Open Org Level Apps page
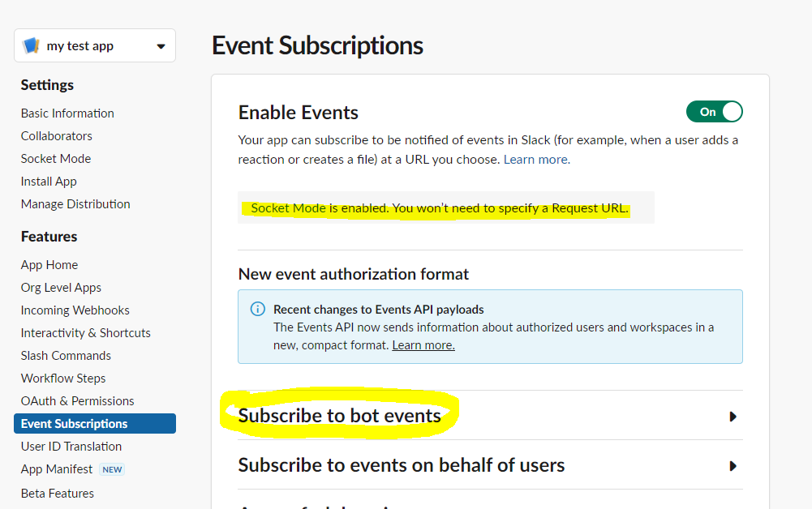The image size is (812, 509). tap(61, 288)
